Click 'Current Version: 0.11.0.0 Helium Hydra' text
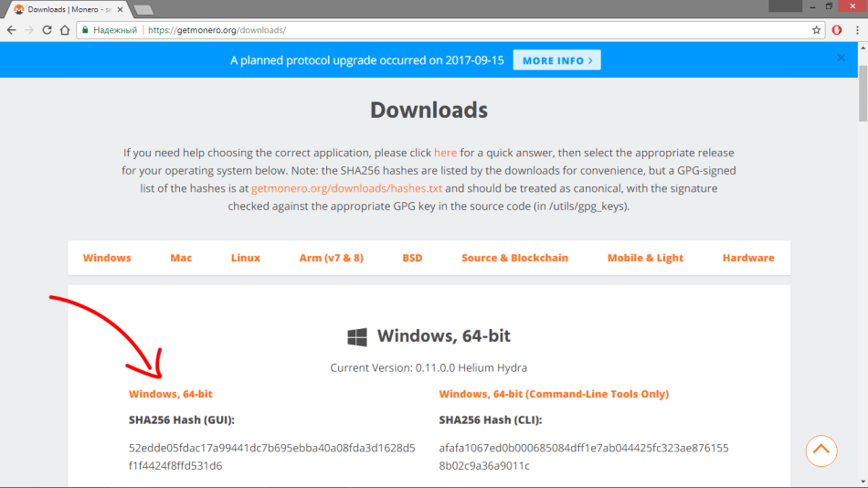The height and width of the screenshot is (488, 868). coord(429,367)
